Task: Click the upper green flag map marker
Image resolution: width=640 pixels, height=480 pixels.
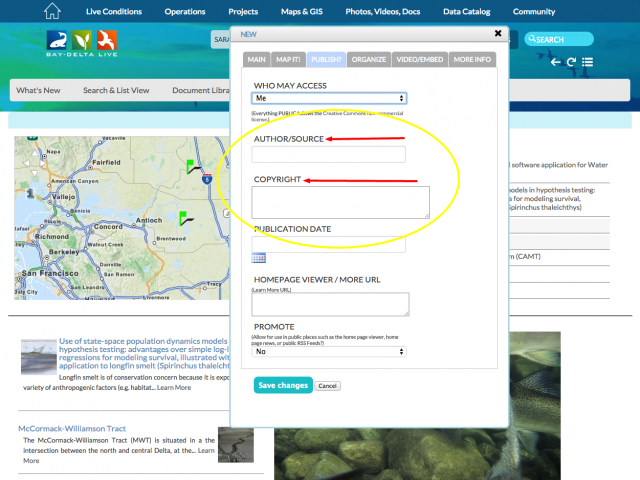Action: tap(190, 164)
